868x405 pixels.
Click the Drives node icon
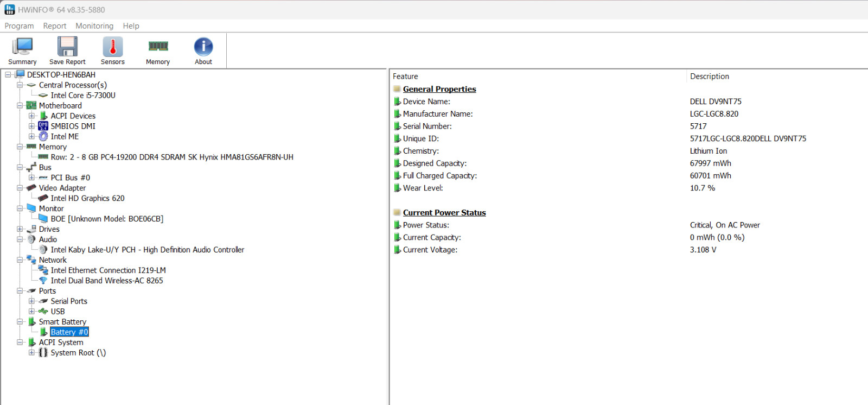pyautogui.click(x=31, y=229)
